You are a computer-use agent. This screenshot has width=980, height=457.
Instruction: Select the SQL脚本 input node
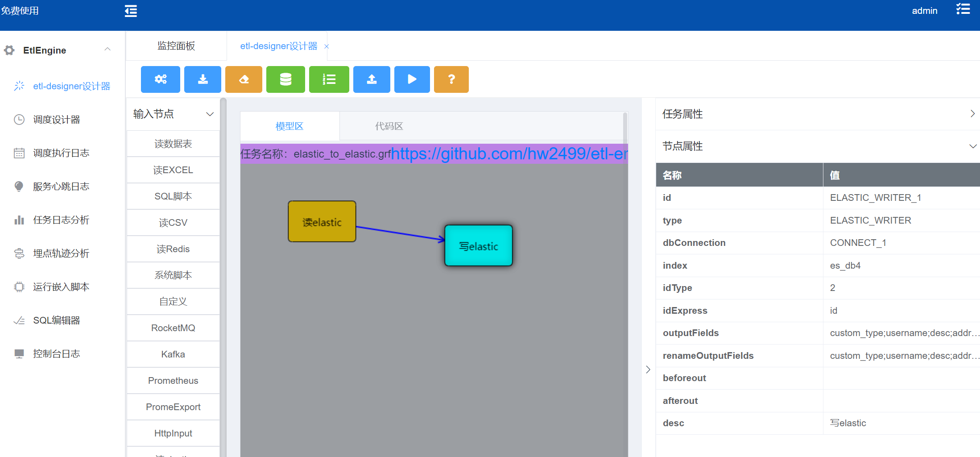coord(173,196)
